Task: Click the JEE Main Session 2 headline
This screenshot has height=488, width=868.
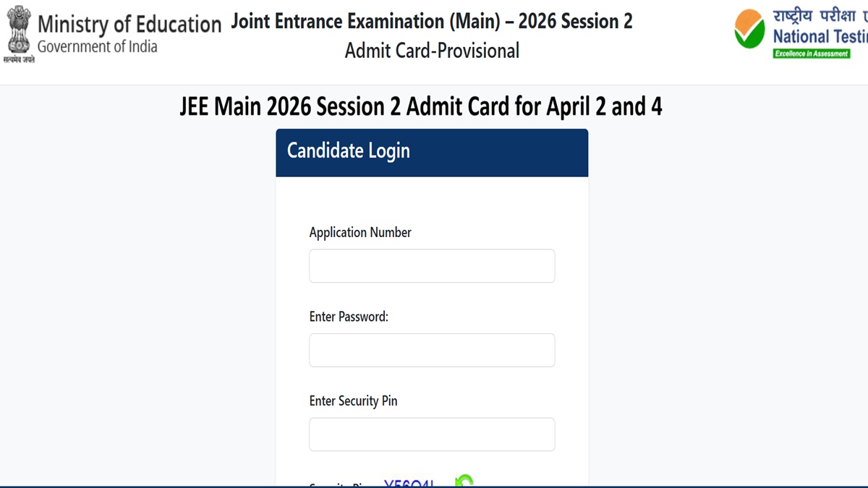Action: point(421,107)
